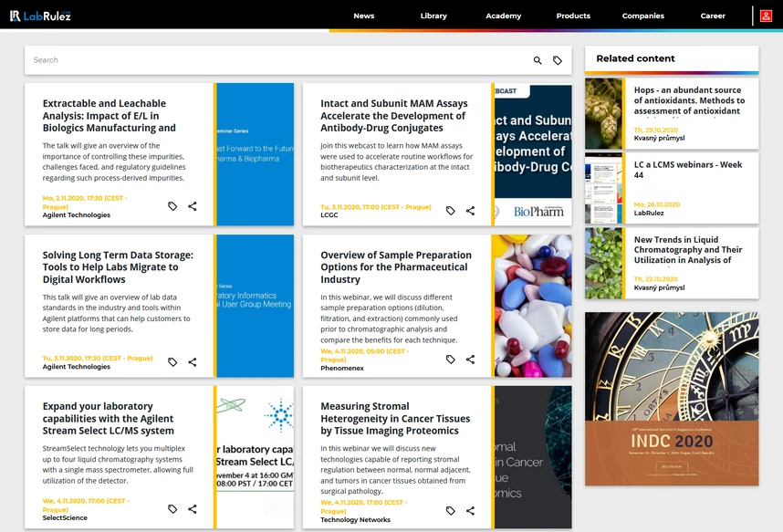Image resolution: width=783 pixels, height=532 pixels.
Task: Tag the Overview of Sample Preparation card
Action: point(451,360)
